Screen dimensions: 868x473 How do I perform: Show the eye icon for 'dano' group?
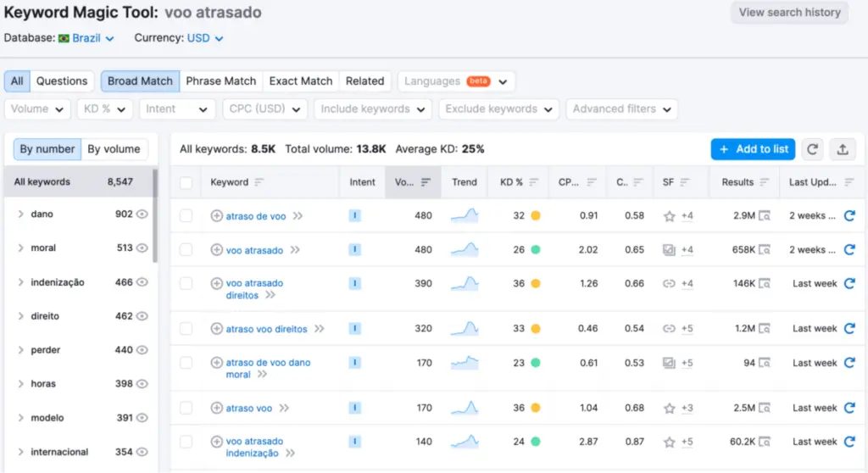[142, 214]
